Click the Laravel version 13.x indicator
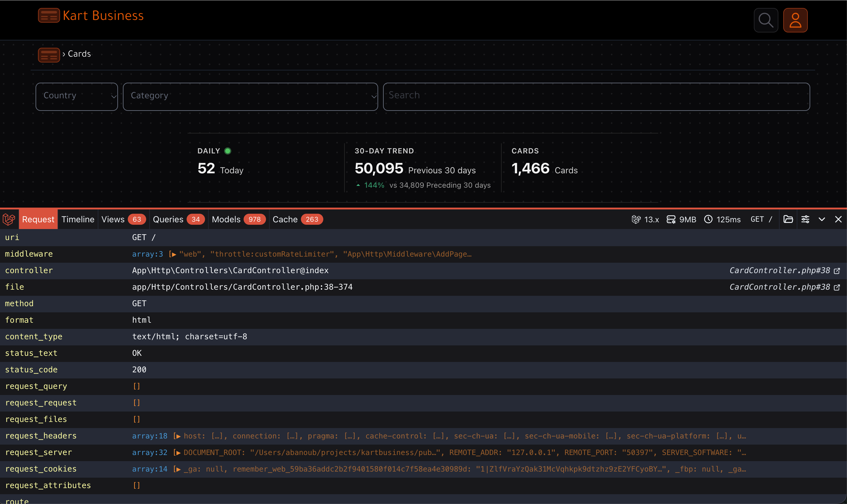The image size is (847, 504). pos(645,220)
